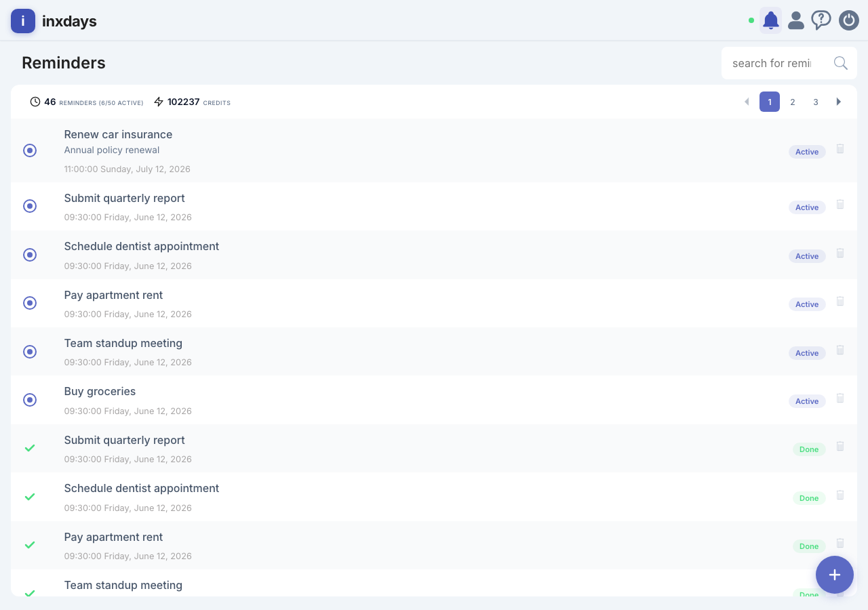This screenshot has width=868, height=610.
Task: Go to the next page arrow
Action: 839,102
